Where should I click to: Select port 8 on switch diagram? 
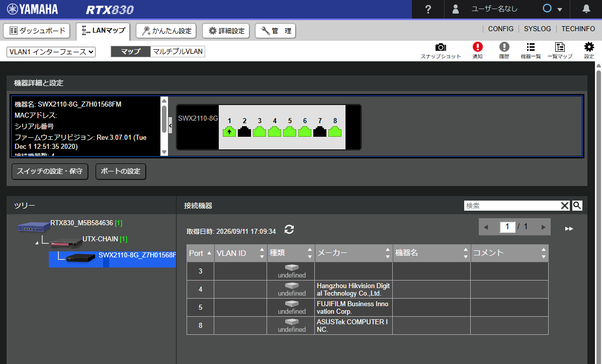click(x=335, y=132)
